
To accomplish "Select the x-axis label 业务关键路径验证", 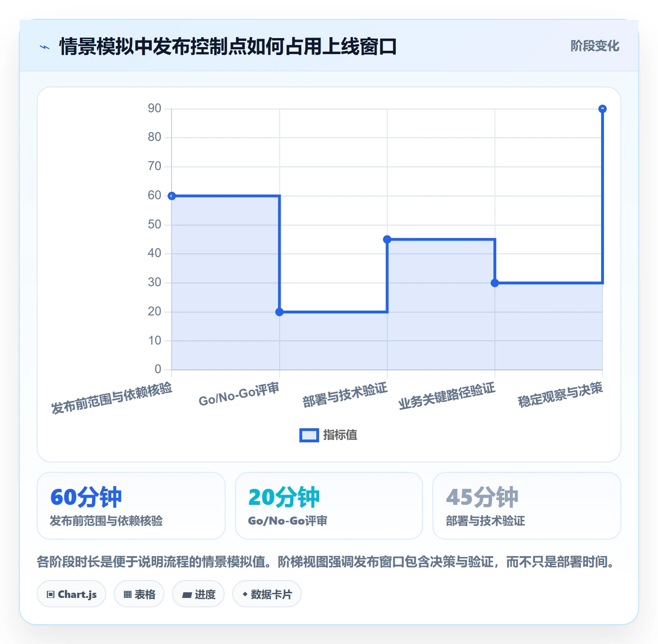I will click(447, 396).
